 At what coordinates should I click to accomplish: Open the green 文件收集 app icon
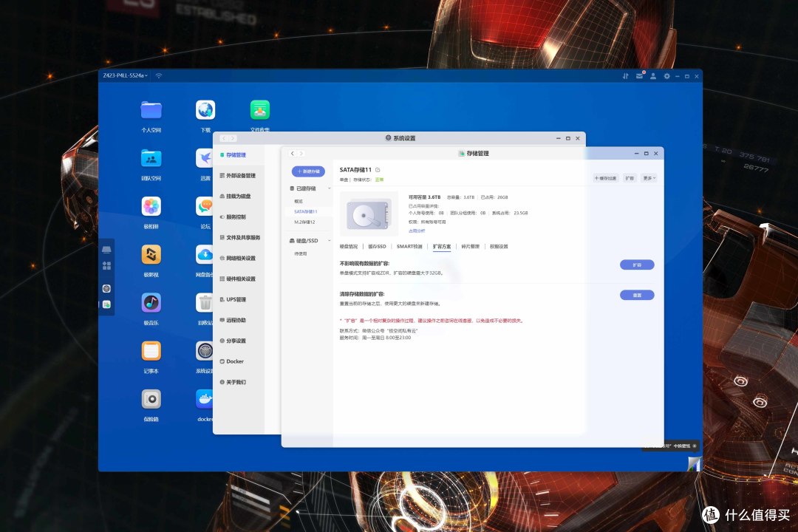tap(260, 110)
